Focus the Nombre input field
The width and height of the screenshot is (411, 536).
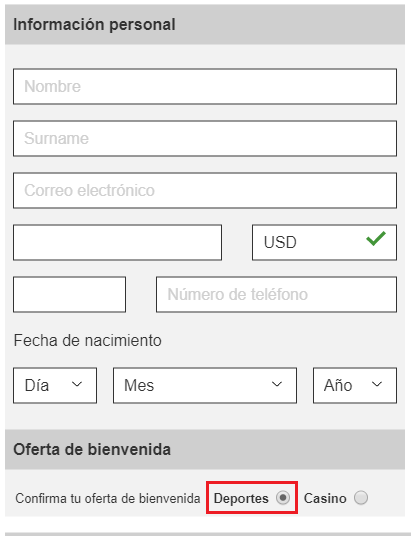(x=205, y=86)
